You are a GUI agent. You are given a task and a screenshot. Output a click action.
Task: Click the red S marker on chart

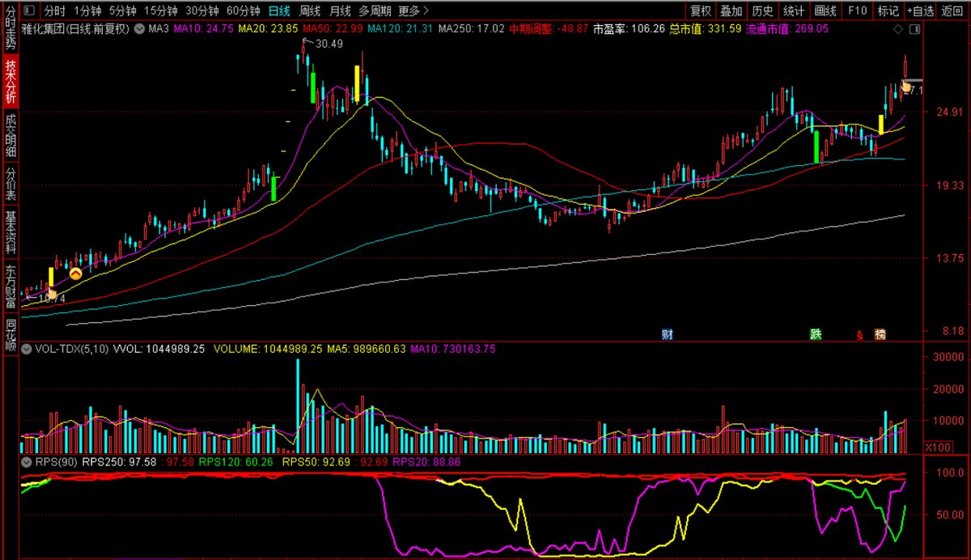click(x=859, y=334)
